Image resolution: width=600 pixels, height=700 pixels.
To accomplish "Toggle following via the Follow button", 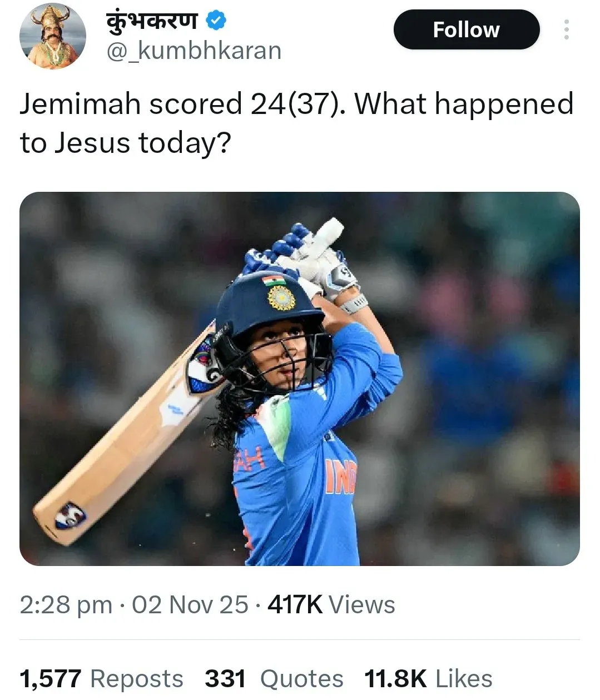I will 466,30.
